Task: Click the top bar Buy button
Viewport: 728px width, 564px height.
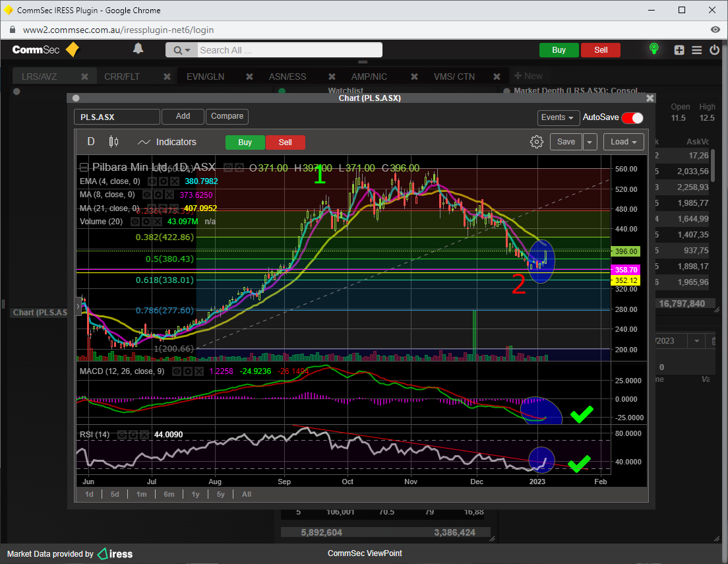Action: tap(559, 50)
